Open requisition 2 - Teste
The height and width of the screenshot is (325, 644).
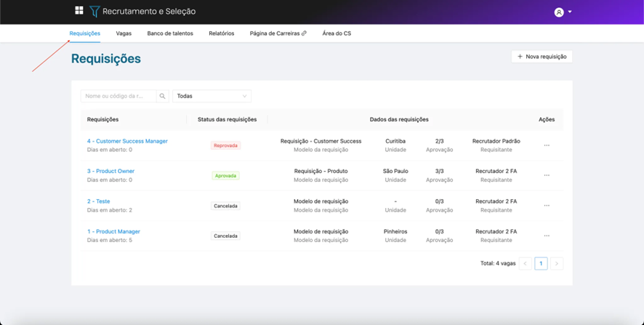(99, 201)
